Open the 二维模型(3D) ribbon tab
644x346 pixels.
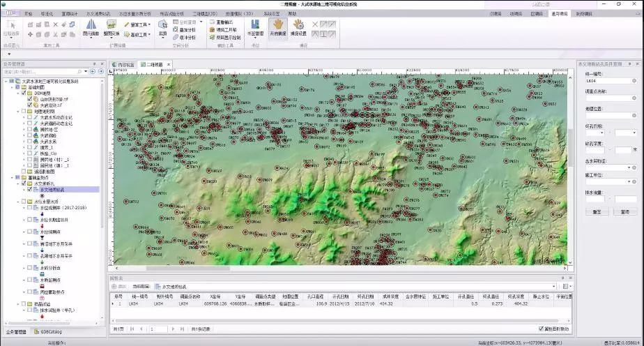204,13
